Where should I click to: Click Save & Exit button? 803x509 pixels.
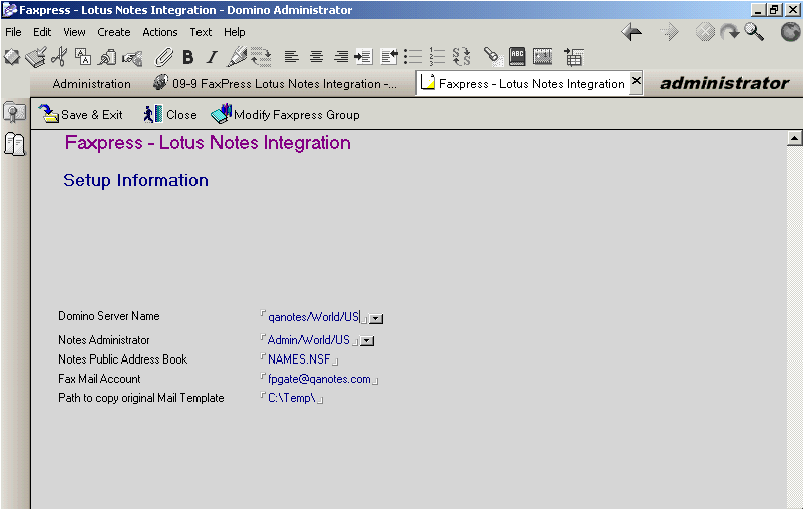pyautogui.click(x=80, y=115)
